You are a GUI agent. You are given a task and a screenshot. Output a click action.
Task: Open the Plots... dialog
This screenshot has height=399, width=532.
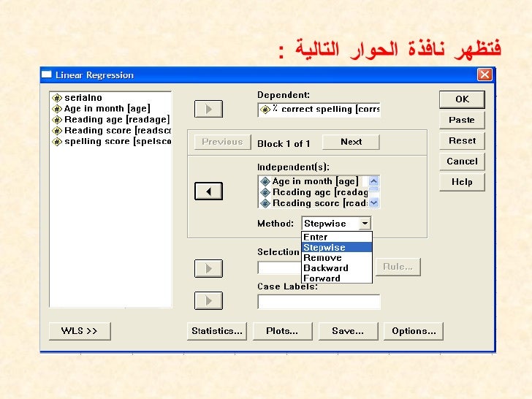click(282, 331)
